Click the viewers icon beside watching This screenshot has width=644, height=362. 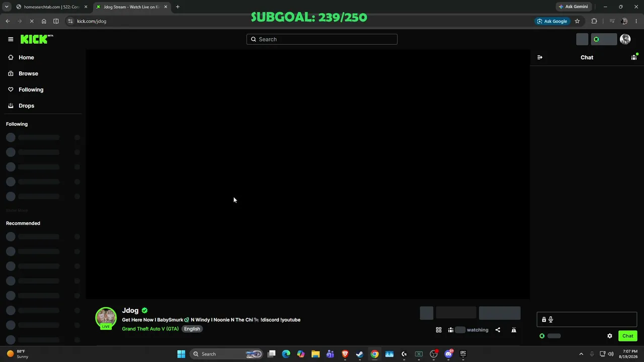[451, 330]
